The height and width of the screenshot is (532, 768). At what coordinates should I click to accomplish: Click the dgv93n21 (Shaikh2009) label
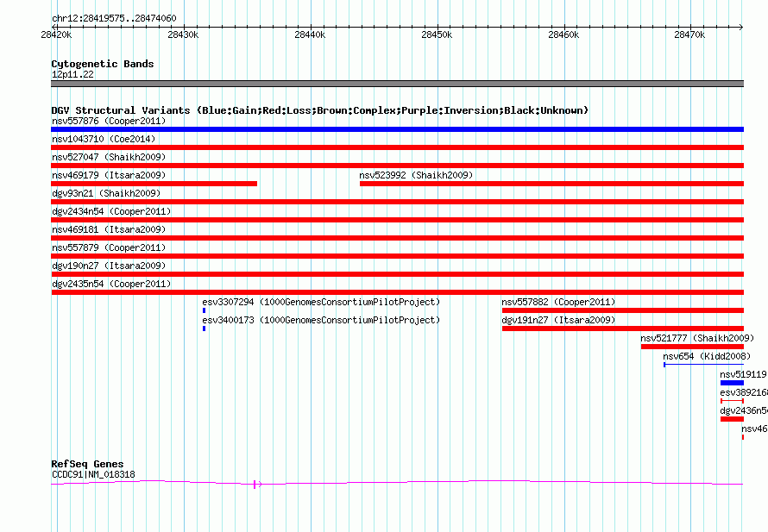[106, 193]
